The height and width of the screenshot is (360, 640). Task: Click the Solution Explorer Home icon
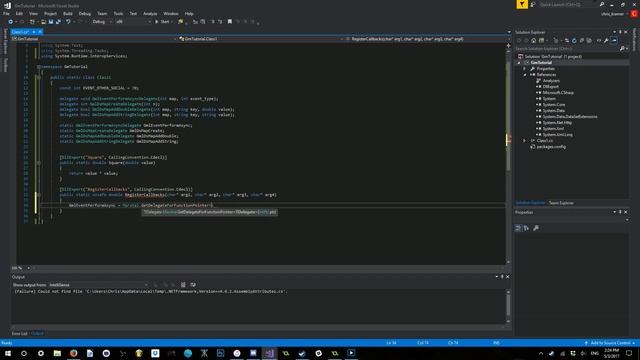(x=533, y=40)
